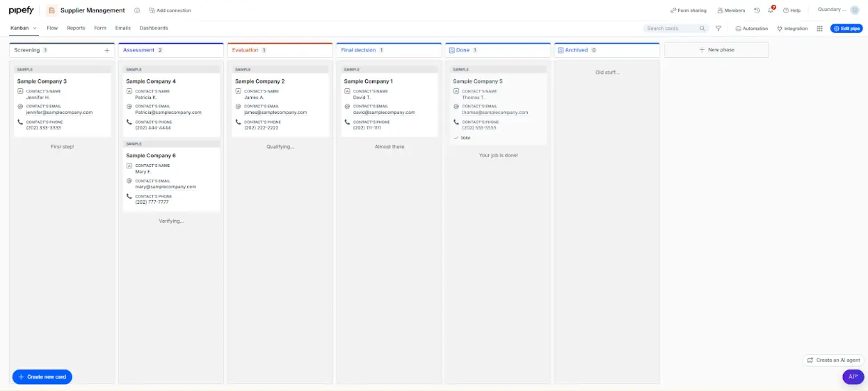Click the Archived phase icon
This screenshot has height=391, width=868.
[x=561, y=50]
